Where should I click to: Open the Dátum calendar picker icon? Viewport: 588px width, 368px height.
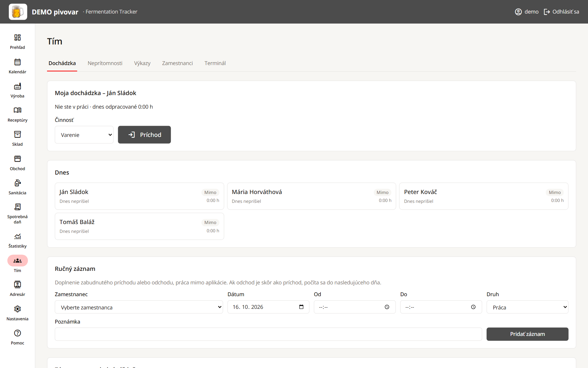pyautogui.click(x=301, y=307)
